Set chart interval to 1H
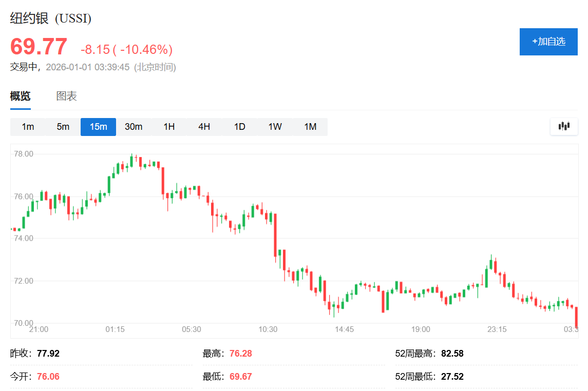The image size is (588, 391). (169, 127)
